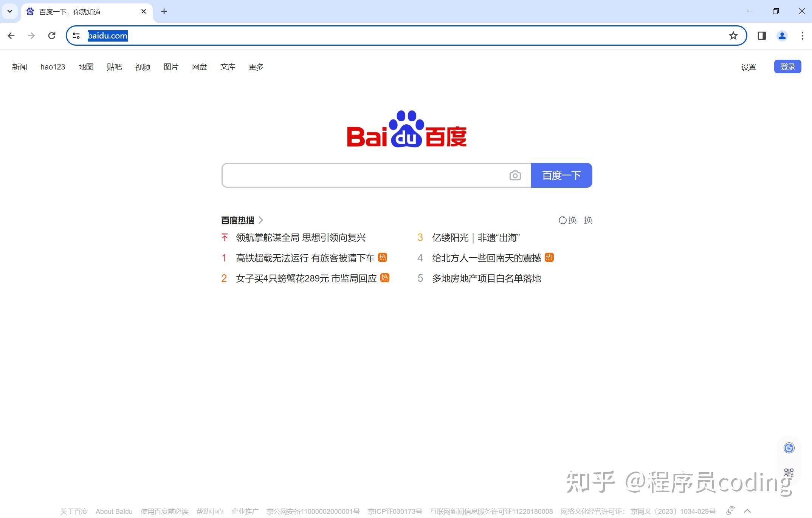Restore down the Chrome window
Viewport: 812px width, 518px height.
click(776, 11)
